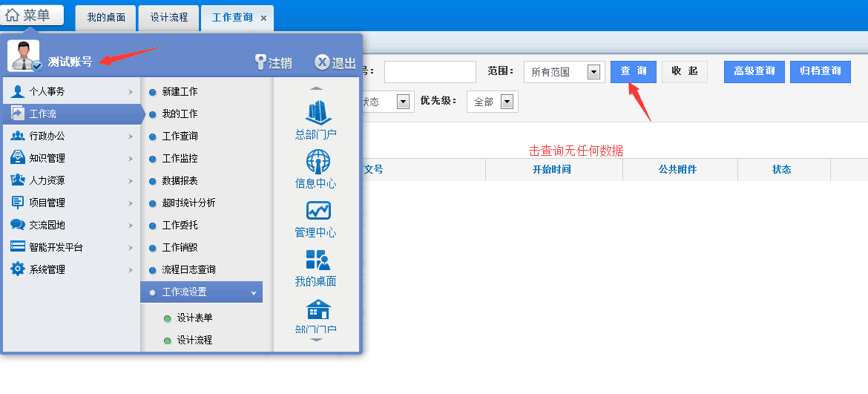Open 设计表单 under workflow settings
This screenshot has height=394, width=868.
click(x=194, y=318)
